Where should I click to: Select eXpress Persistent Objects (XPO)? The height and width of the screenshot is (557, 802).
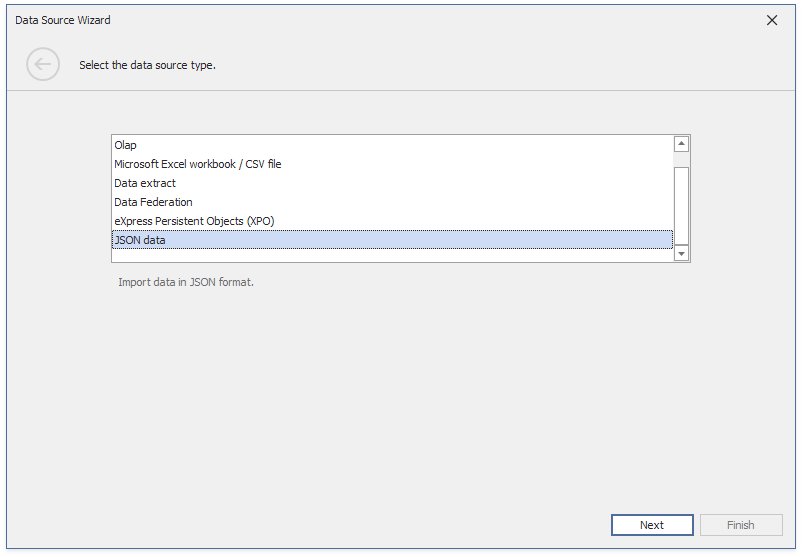pyautogui.click(x=194, y=221)
